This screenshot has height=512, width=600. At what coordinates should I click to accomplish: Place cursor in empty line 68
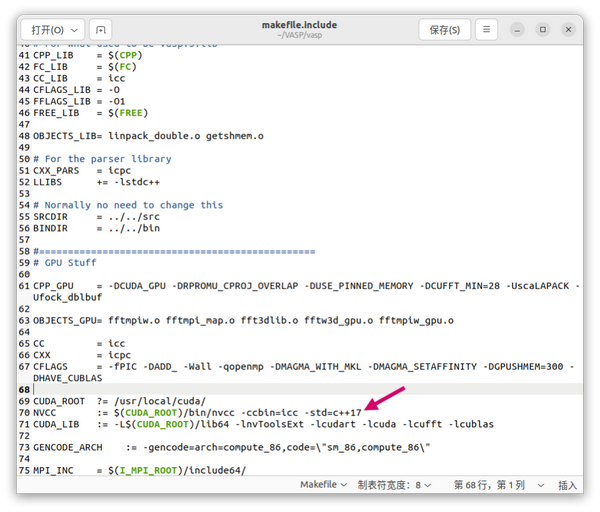pos(306,390)
